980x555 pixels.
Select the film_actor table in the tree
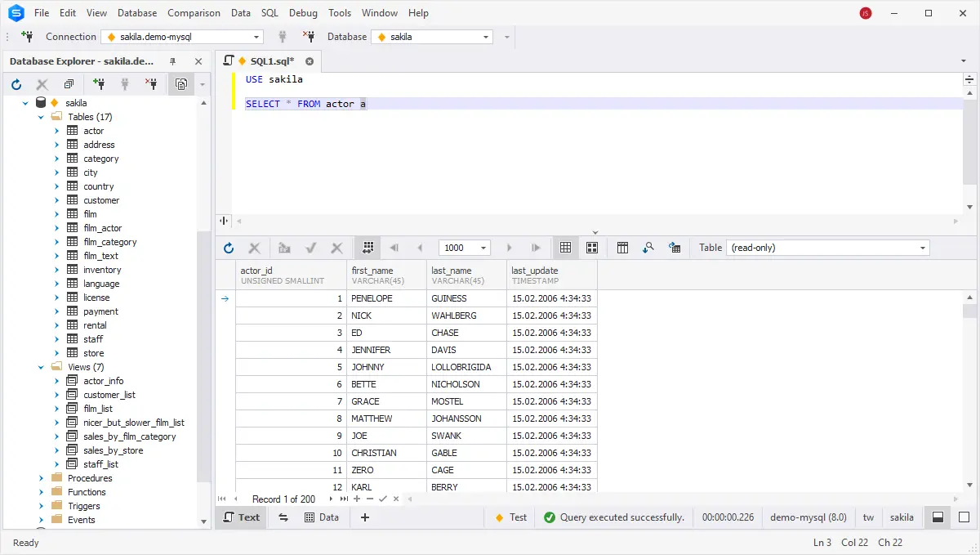click(x=102, y=228)
